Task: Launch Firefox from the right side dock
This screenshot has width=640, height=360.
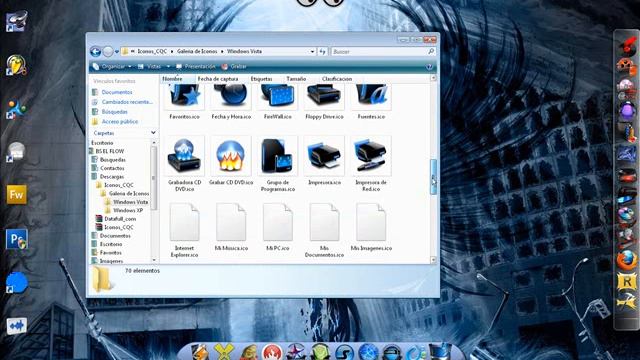Action: [627, 260]
